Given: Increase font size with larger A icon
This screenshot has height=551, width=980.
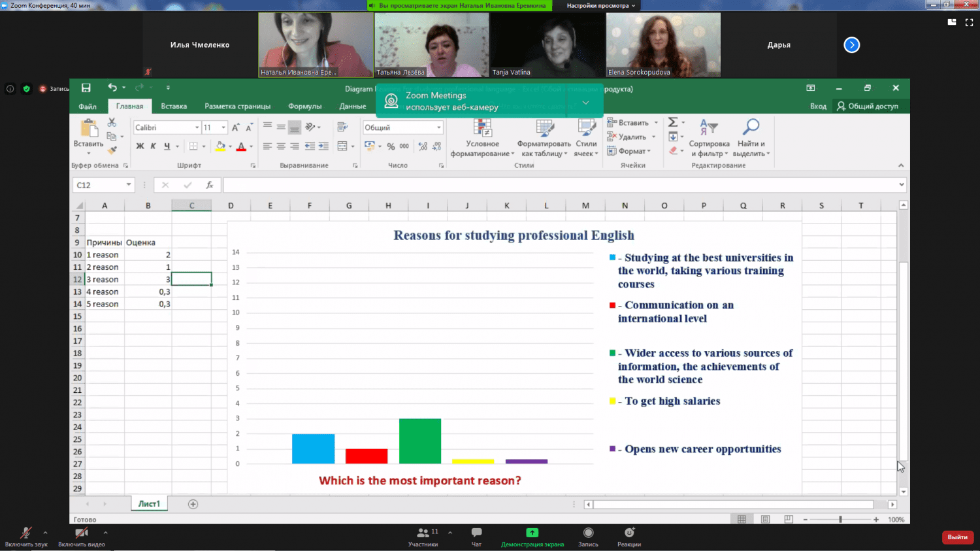Looking at the screenshot, I should (236, 127).
